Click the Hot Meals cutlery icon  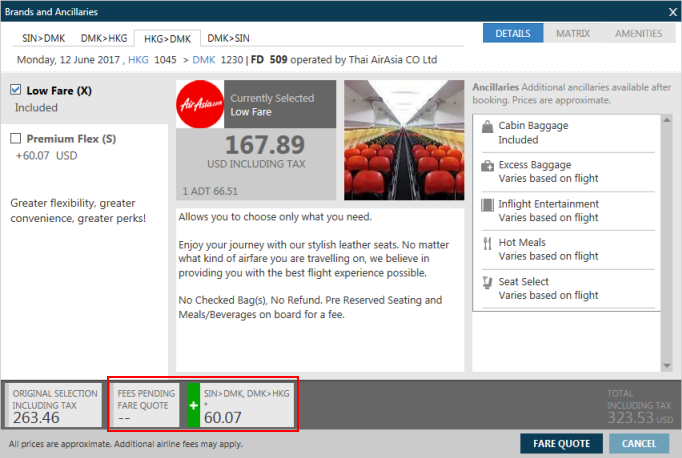click(x=486, y=244)
